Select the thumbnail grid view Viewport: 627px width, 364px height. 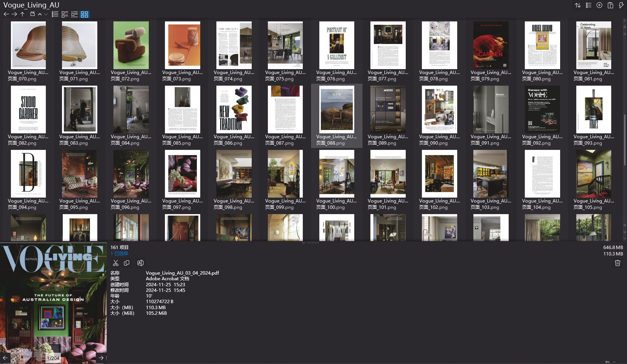(85, 14)
